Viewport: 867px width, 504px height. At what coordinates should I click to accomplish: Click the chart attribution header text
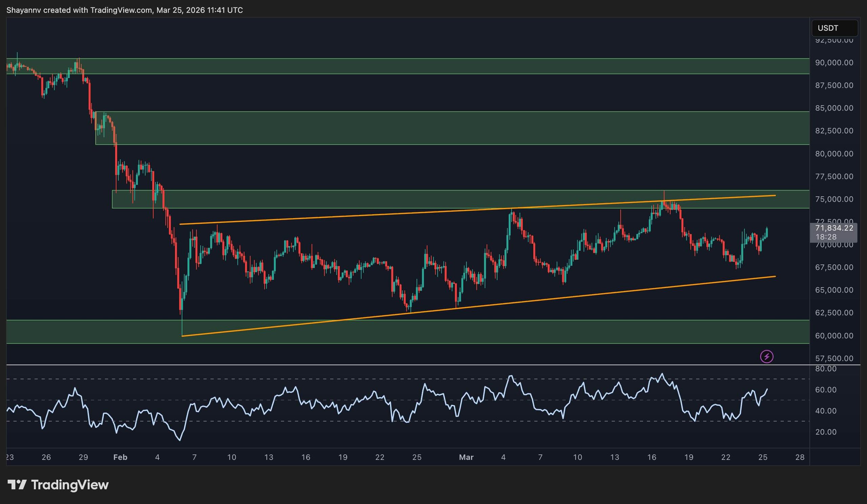125,10
